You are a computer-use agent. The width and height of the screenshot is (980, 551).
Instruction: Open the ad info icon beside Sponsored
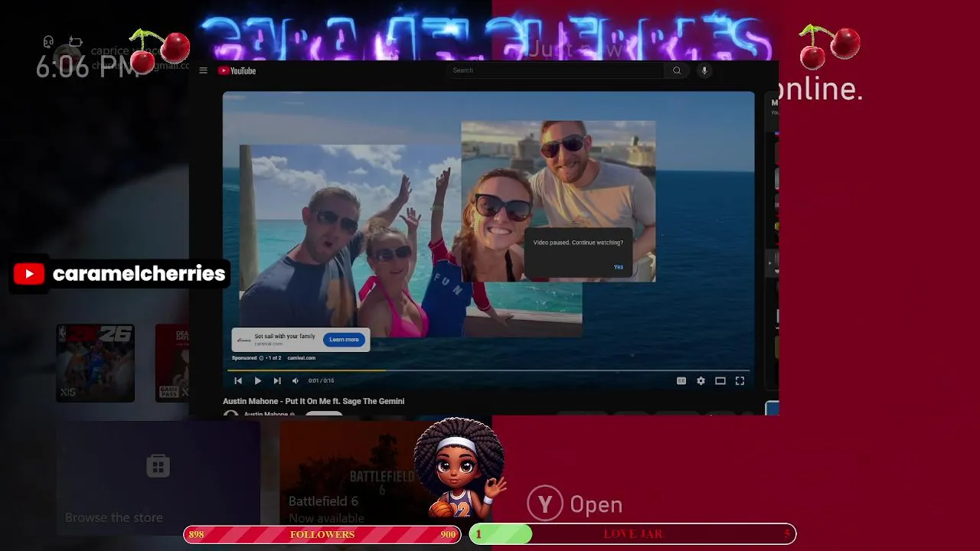(261, 358)
